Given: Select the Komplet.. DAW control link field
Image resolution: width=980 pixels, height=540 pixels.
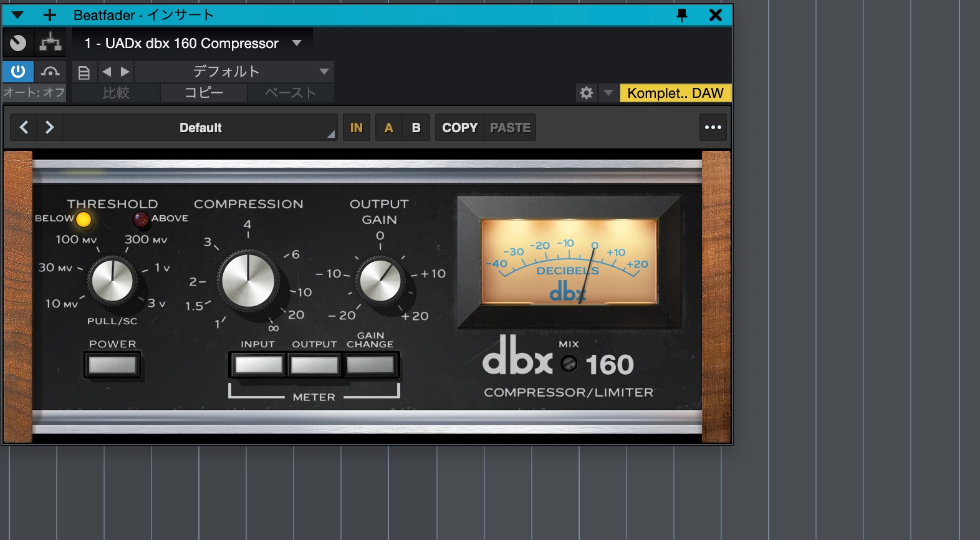Looking at the screenshot, I should (675, 93).
